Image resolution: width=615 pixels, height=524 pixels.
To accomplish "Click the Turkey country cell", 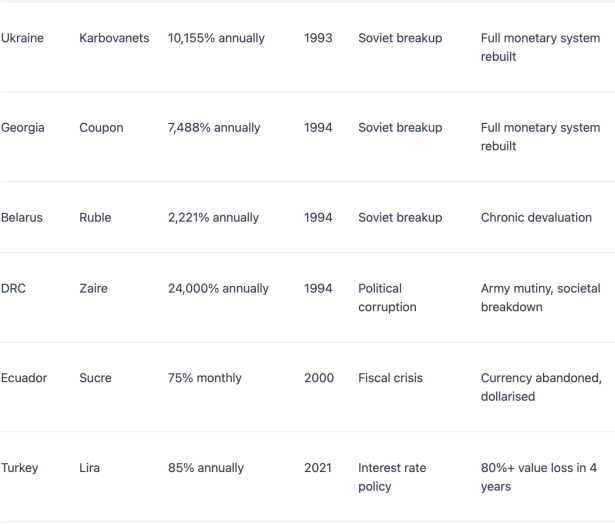I will 20,468.
